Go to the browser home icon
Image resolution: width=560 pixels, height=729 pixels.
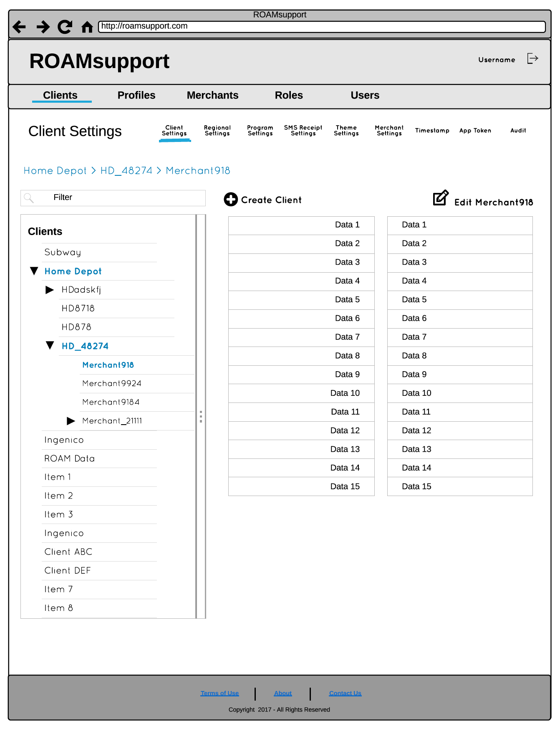point(87,27)
